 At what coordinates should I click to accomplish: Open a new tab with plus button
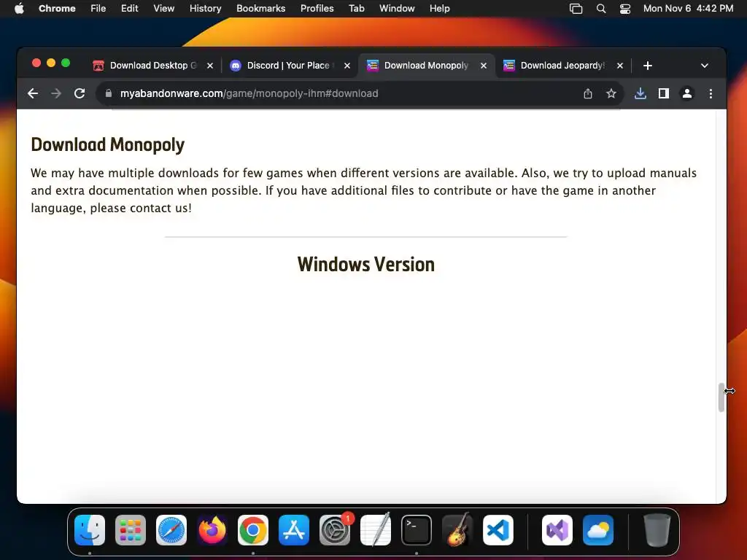coord(648,66)
